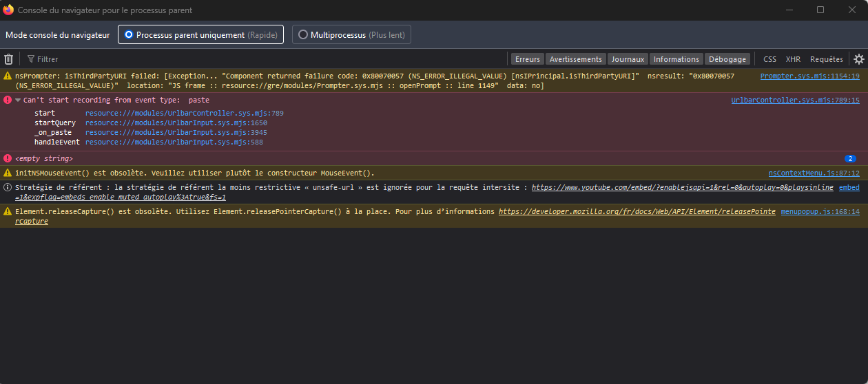The width and height of the screenshot is (868, 384).
Task: Toggle the Journaux filter
Action: click(628, 59)
